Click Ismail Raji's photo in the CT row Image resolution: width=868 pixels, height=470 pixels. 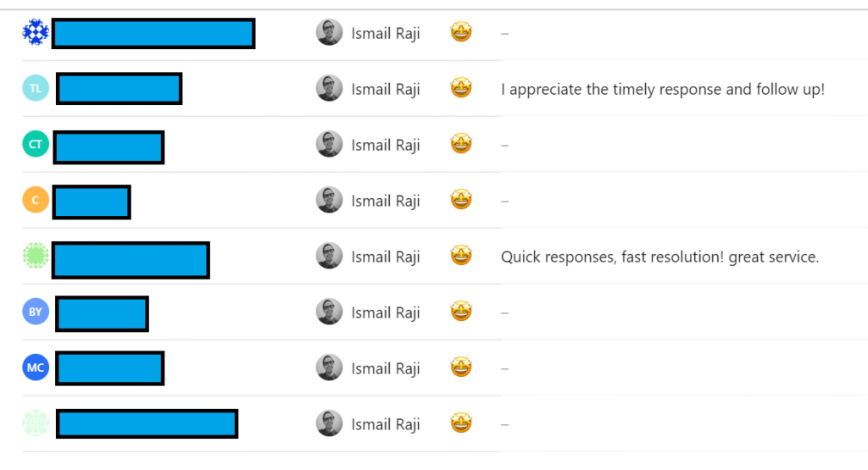[x=329, y=144]
